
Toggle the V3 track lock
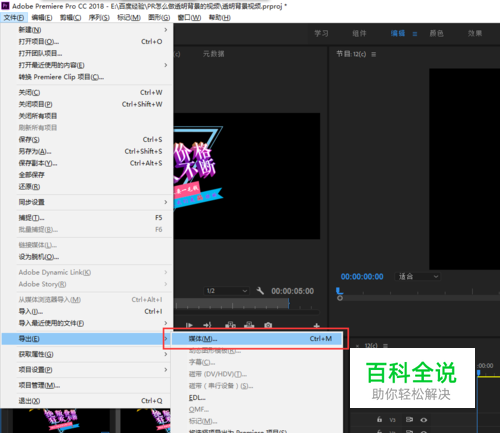click(x=379, y=419)
